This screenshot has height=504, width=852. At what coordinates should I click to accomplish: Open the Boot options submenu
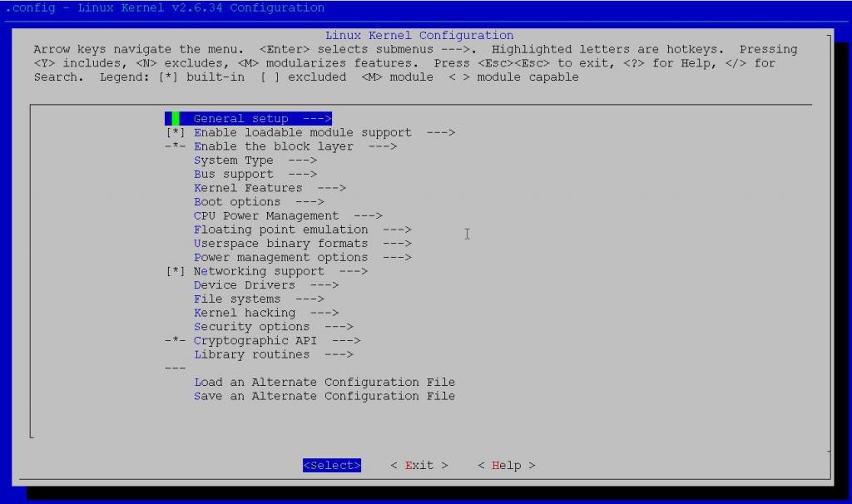[x=260, y=202]
